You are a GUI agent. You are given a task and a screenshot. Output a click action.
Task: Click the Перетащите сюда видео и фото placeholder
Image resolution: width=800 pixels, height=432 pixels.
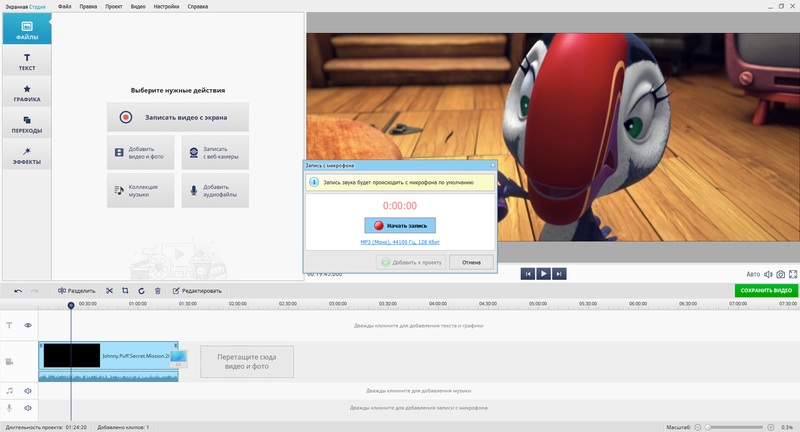[x=247, y=362]
